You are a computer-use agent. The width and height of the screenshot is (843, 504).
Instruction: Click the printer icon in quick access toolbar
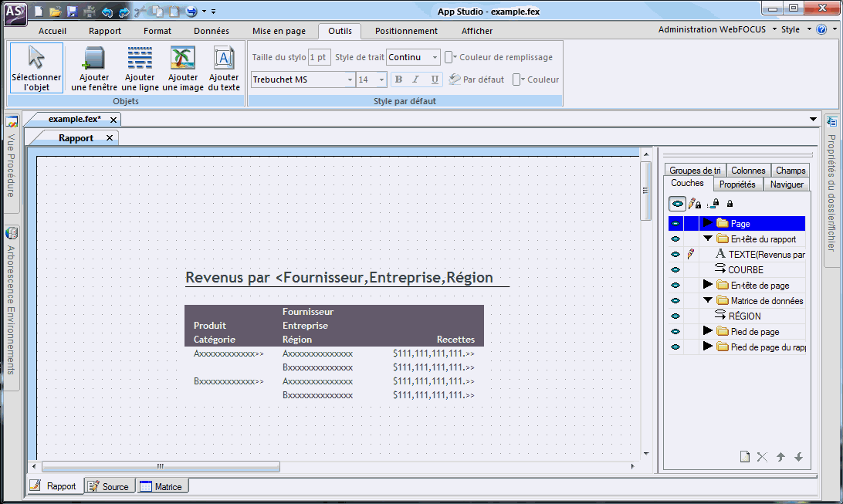pyautogui.click(x=90, y=12)
